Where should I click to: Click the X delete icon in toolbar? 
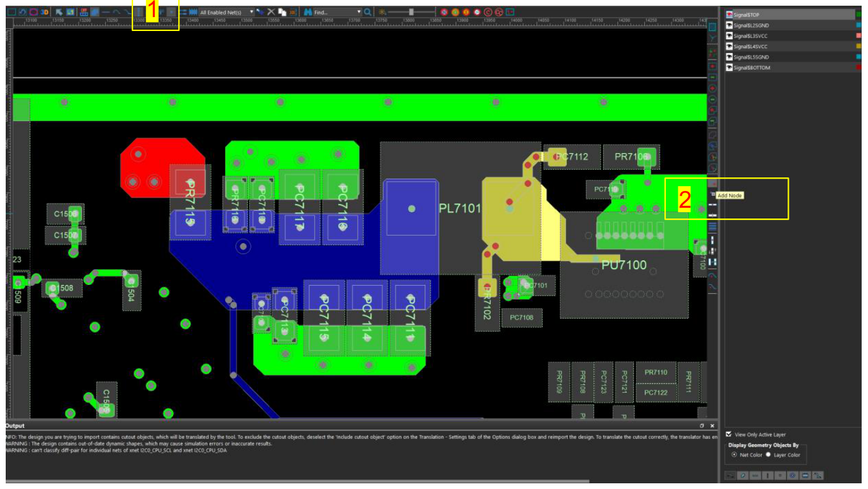pyautogui.click(x=271, y=12)
